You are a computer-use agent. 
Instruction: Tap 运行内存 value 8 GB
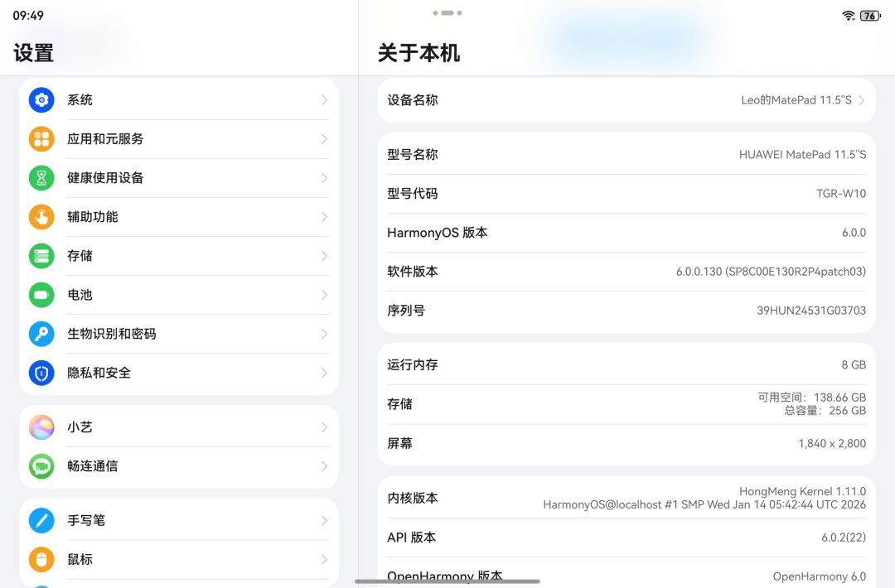[x=854, y=364]
